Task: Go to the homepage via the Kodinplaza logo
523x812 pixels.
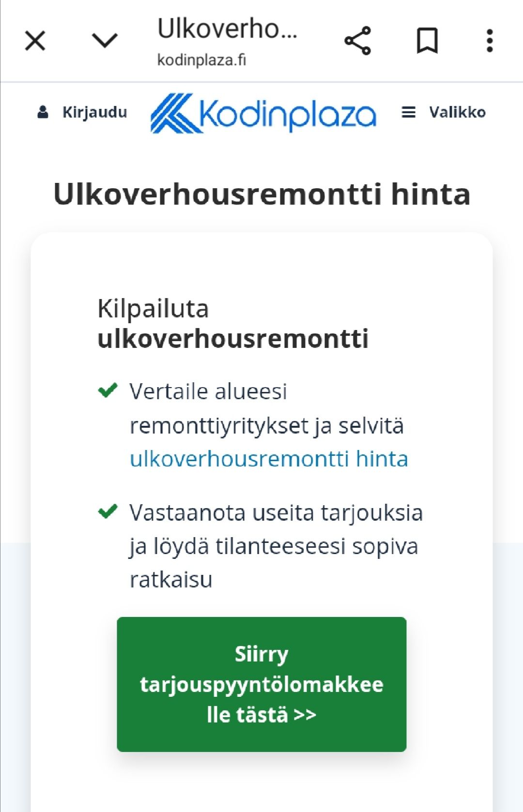Action: [x=263, y=113]
